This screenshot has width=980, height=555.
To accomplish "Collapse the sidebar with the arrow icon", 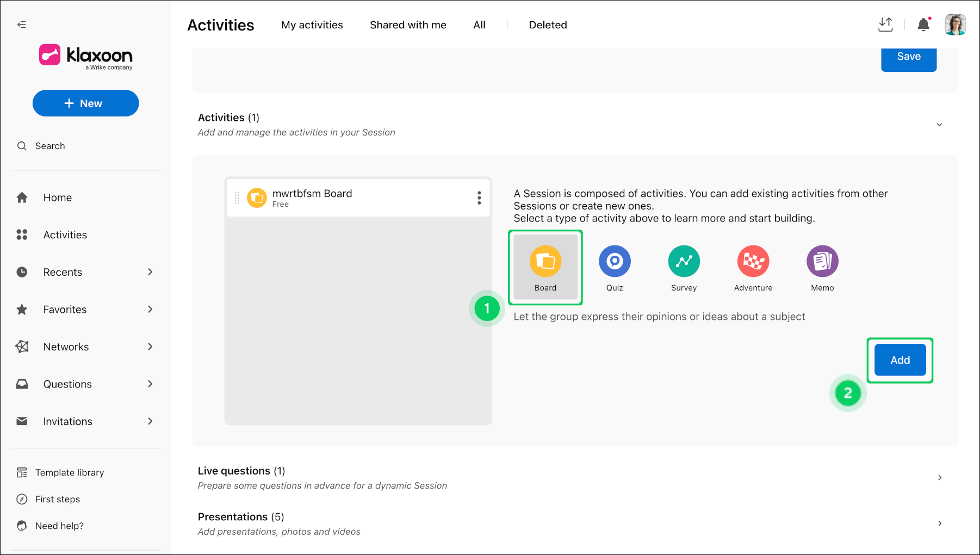I will tap(22, 24).
